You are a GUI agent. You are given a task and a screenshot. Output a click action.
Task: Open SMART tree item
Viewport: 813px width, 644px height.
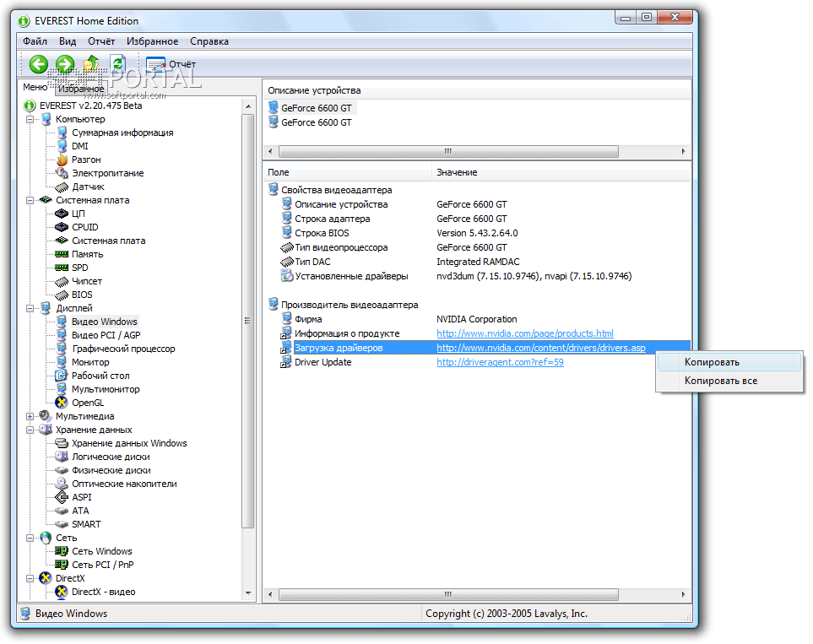(x=86, y=524)
